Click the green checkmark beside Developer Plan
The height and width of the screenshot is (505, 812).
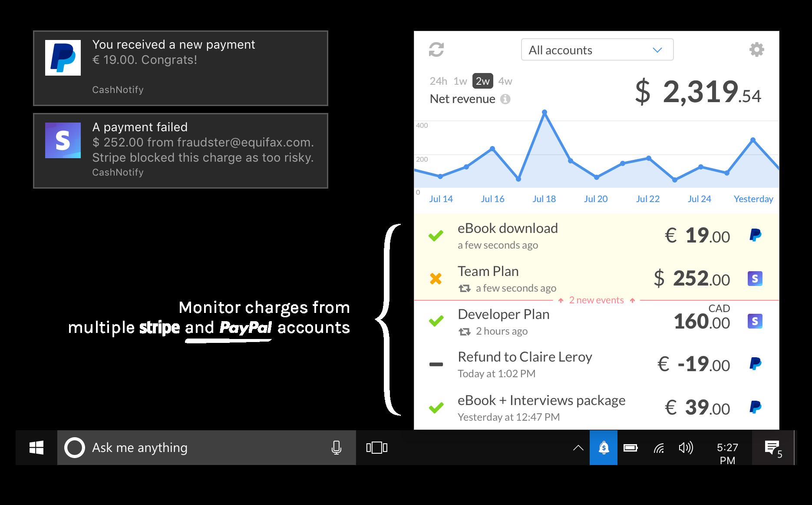point(436,321)
